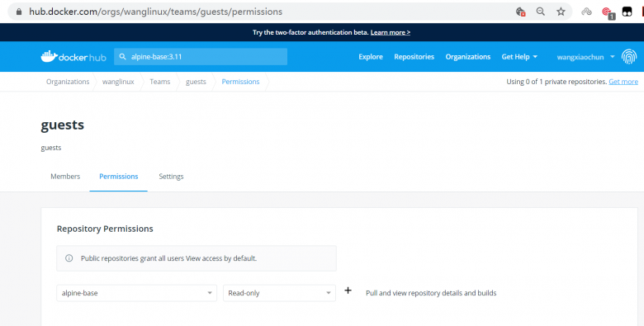Open Organizations in top navigation

click(468, 57)
